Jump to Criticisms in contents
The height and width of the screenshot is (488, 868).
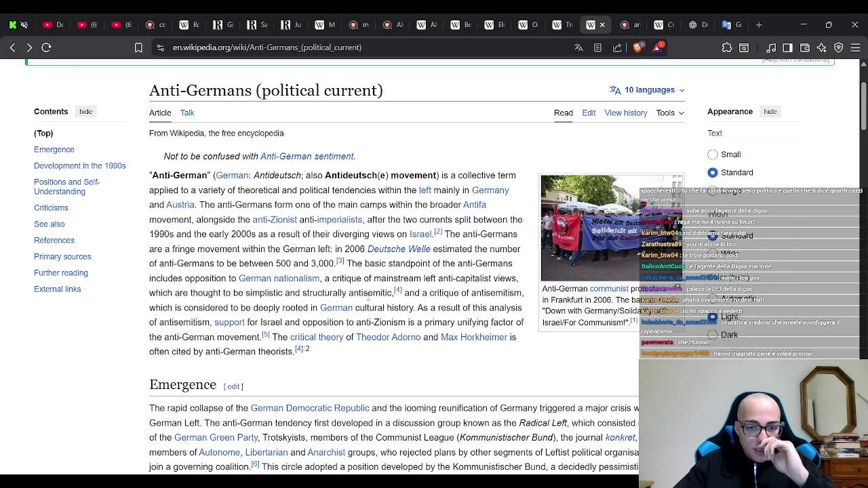pos(51,208)
